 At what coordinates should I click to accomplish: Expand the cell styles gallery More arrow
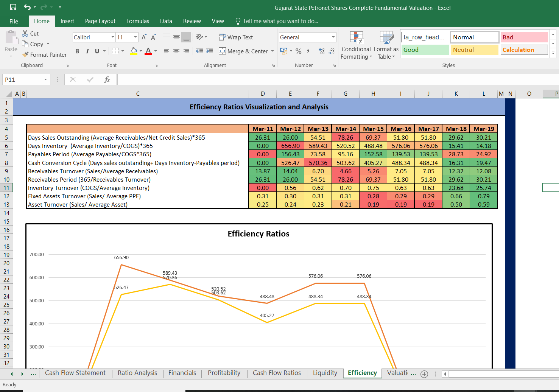tap(553, 53)
